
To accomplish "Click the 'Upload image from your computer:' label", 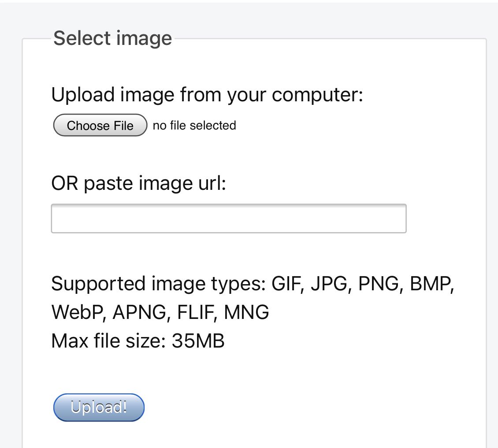I will point(207,95).
